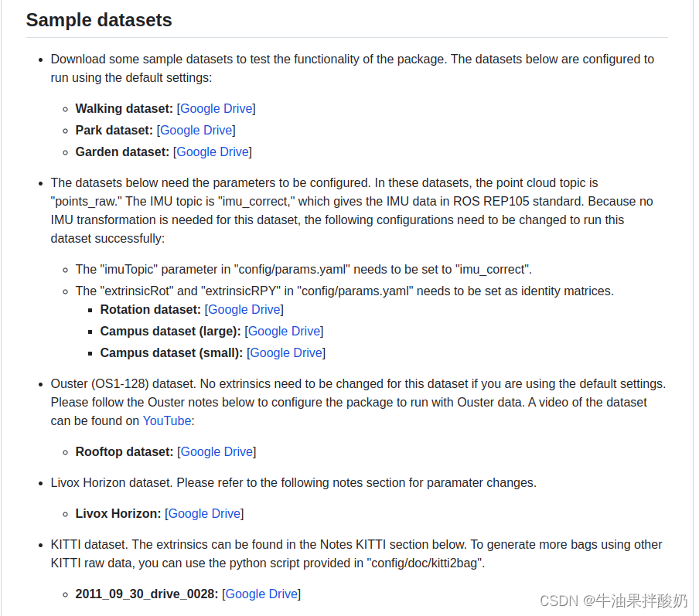Click the 'Walking dataset:' bold label
Viewport: 699px width, 616px height.
(124, 109)
